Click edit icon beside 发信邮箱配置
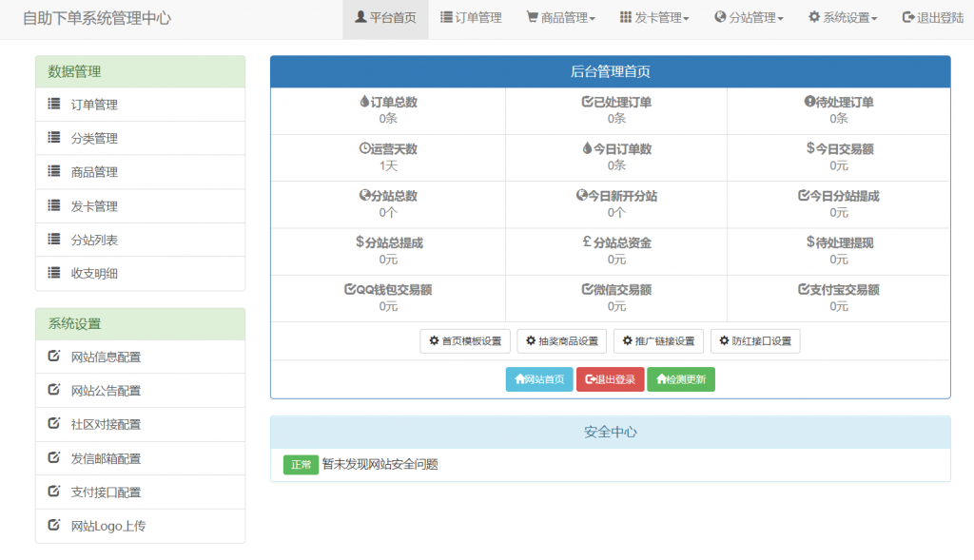The height and width of the screenshot is (560, 974). click(54, 457)
